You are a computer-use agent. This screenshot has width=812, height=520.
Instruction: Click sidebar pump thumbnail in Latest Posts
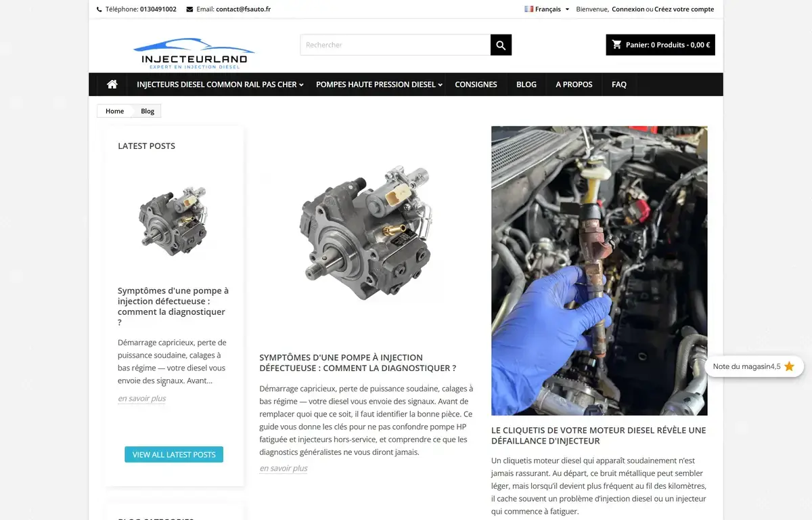click(173, 220)
